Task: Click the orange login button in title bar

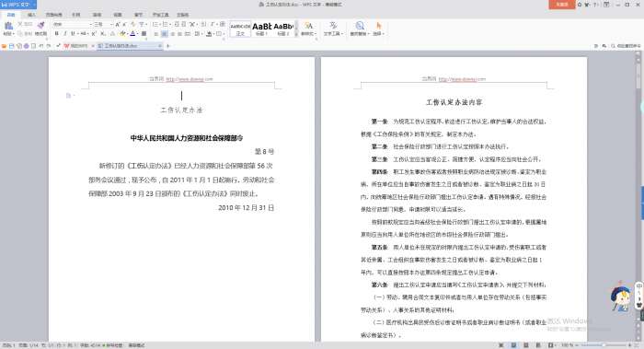Action: (x=561, y=5)
